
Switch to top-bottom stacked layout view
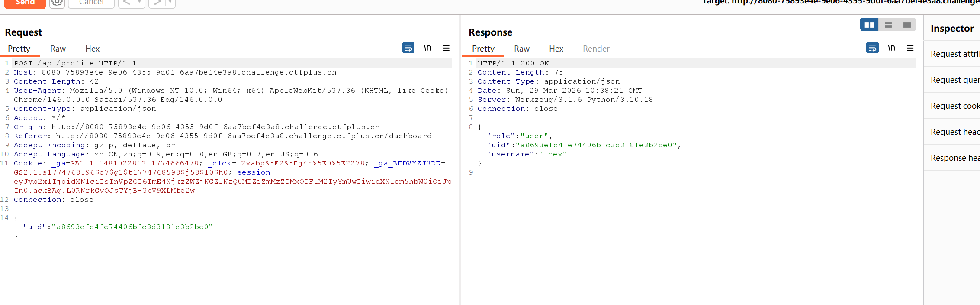tap(888, 25)
